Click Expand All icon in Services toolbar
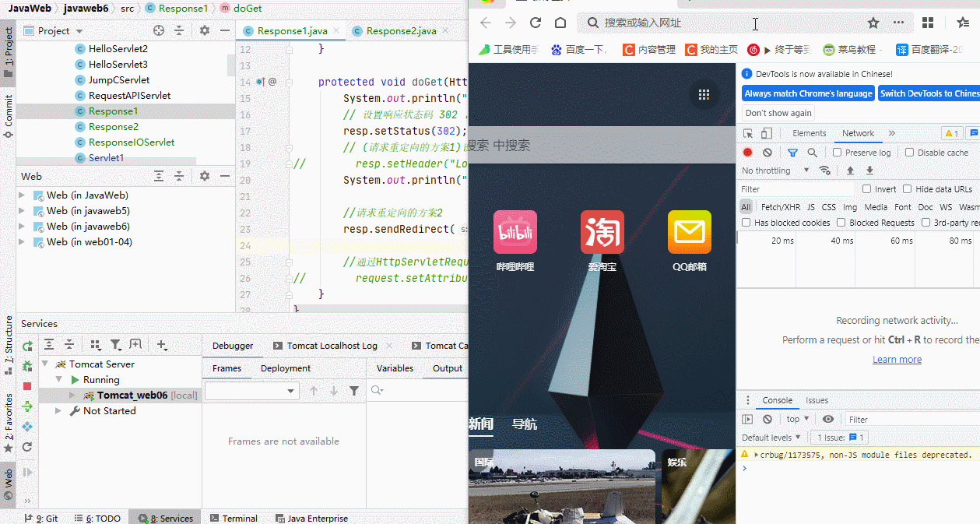This screenshot has height=524, width=980. click(x=49, y=344)
